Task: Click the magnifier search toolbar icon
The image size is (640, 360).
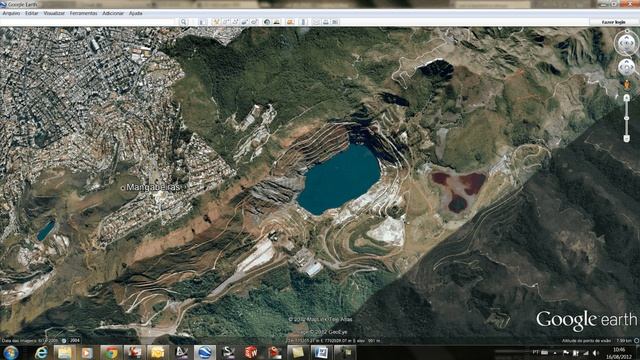Action: [x=184, y=22]
